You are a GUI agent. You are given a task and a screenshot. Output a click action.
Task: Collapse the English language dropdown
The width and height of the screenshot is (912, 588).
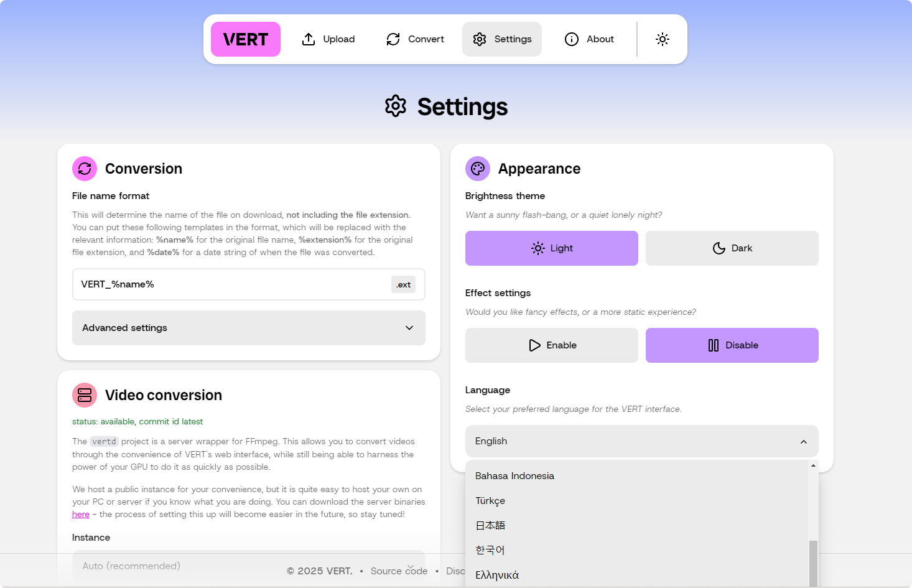click(x=641, y=441)
